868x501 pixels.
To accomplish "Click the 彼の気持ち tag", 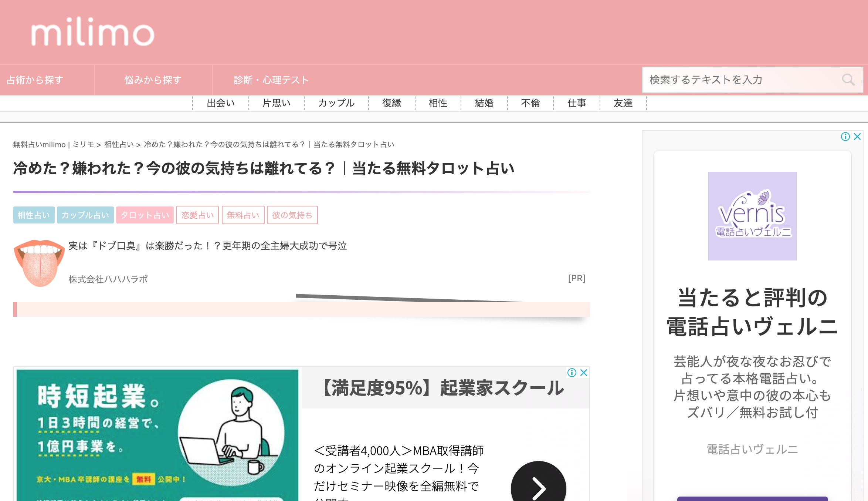I will tap(292, 215).
